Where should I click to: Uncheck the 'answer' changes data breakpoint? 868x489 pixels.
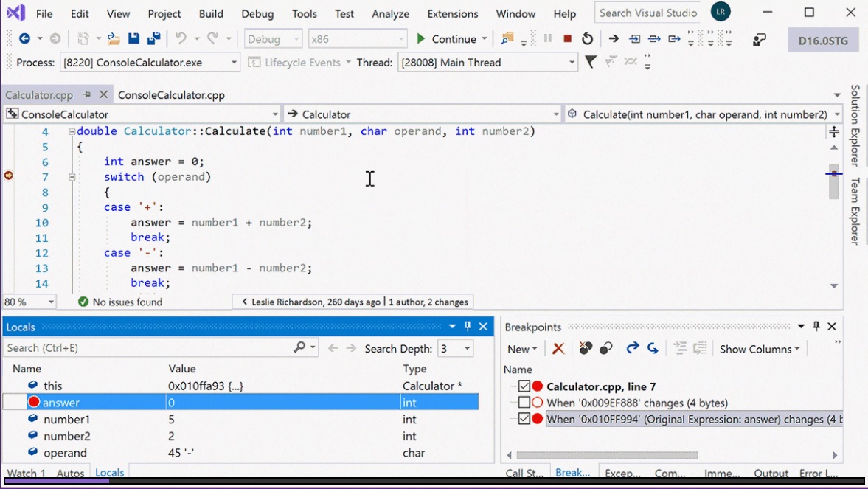(524, 419)
